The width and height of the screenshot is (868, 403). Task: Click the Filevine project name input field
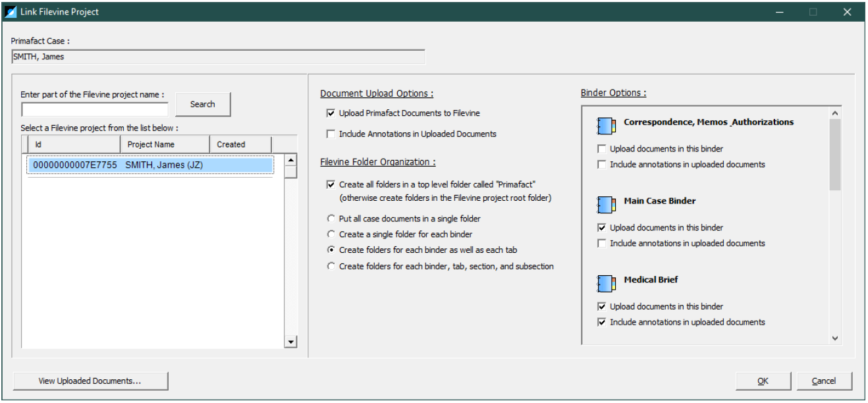[x=95, y=110]
